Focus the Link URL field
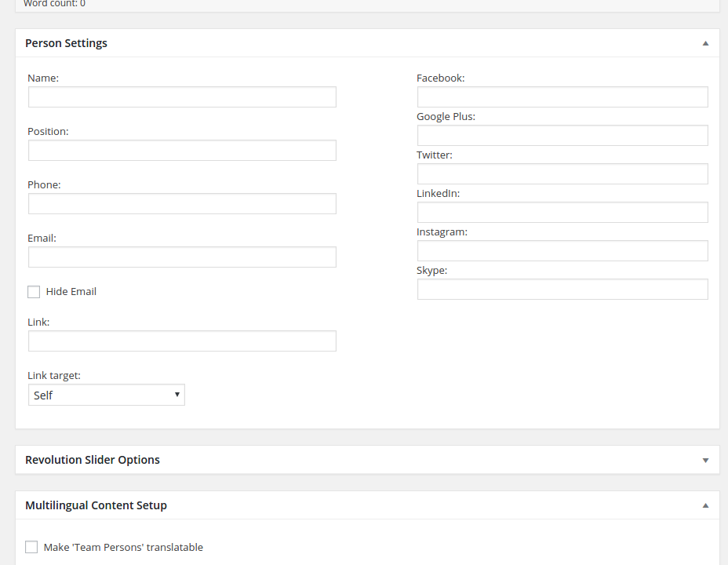Viewport: 728px width, 565px height. 182,341
